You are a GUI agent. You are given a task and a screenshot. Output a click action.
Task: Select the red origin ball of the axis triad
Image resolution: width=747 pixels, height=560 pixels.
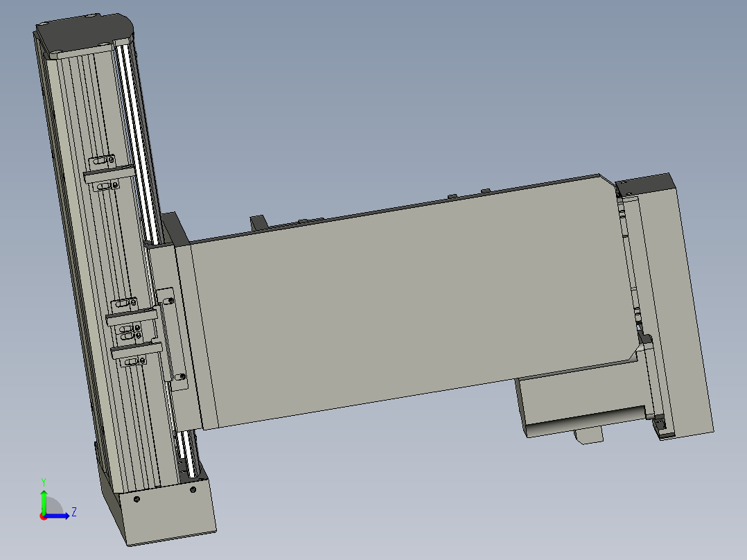[44, 516]
